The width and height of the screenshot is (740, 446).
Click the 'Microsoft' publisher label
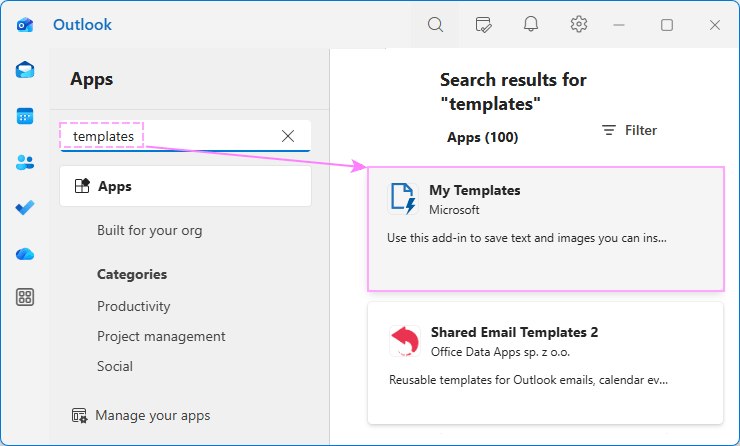click(x=454, y=210)
